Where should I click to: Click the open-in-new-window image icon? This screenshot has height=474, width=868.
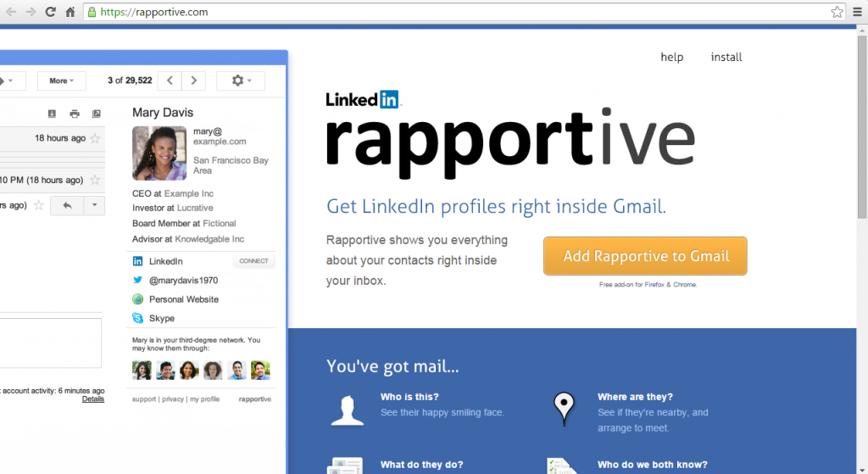pos(97,114)
